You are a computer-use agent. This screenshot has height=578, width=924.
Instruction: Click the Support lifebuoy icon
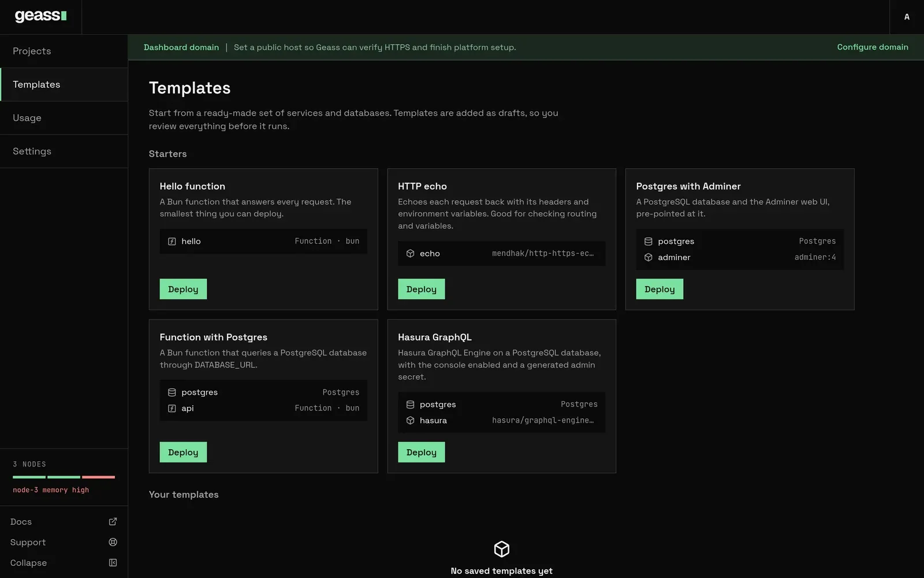[x=113, y=542]
